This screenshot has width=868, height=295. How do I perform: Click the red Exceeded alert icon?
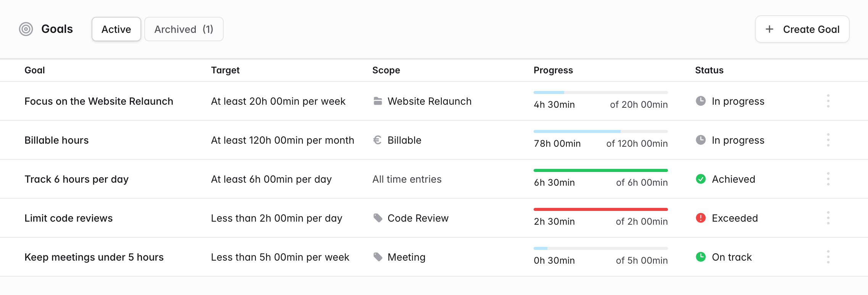click(x=701, y=218)
